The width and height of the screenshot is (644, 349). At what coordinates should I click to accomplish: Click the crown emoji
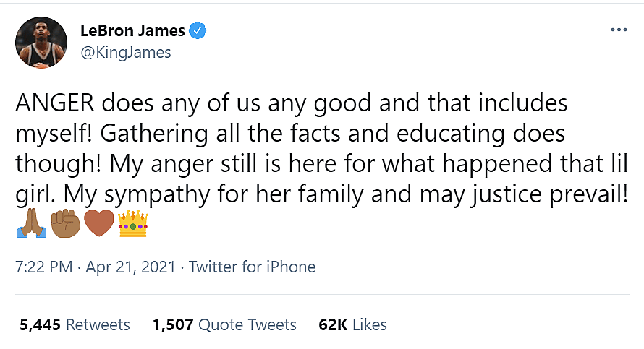132,224
